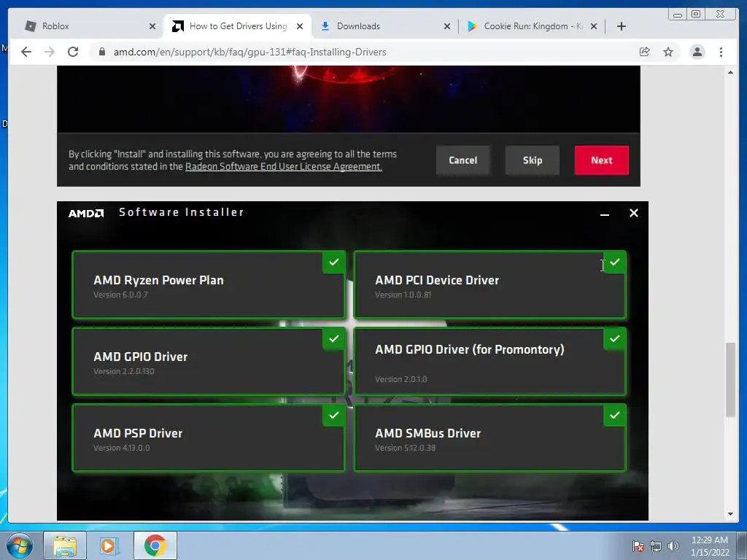Open Radeon Software End User License Agreement link
The image size is (747, 560).
pos(284,167)
